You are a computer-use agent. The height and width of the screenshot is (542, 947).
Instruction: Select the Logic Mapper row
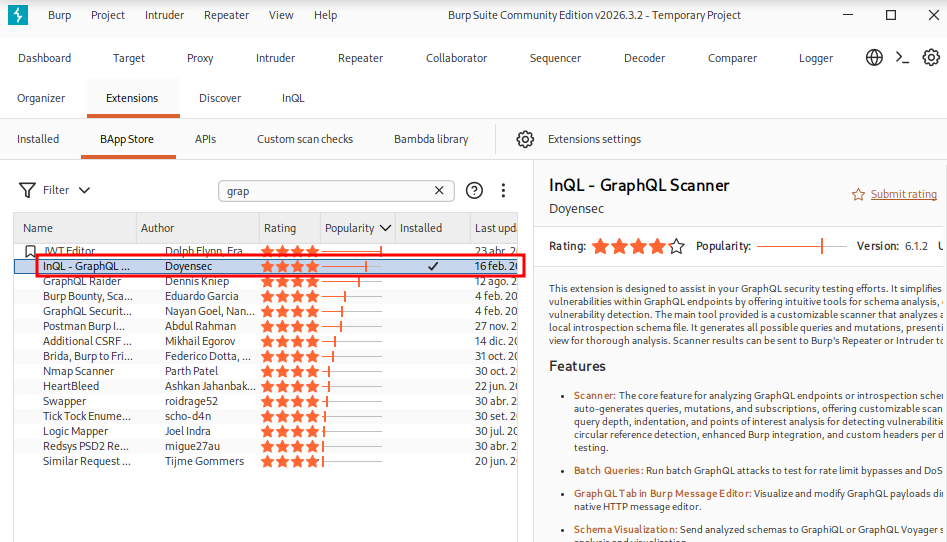(x=266, y=431)
